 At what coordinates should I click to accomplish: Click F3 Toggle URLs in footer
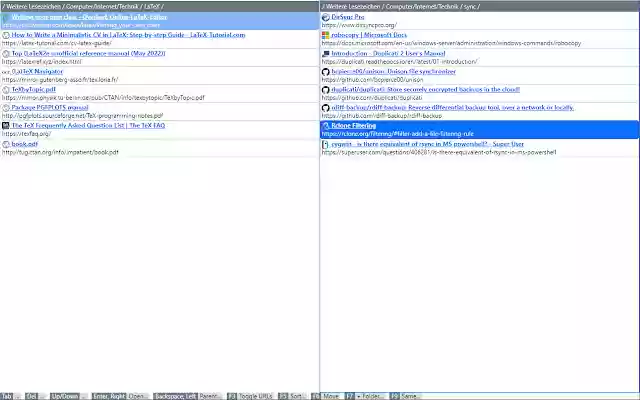coord(250,396)
